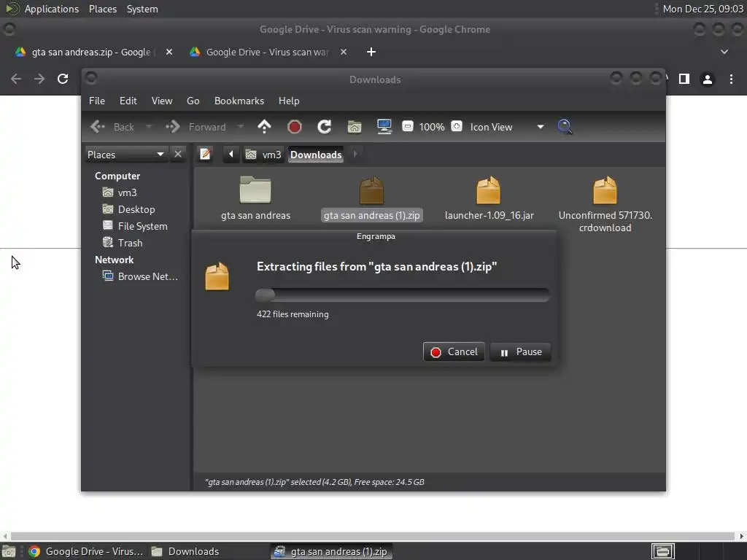Toggle Chrome side panel icon
Viewport: 747px width, 560px height.
point(684,79)
